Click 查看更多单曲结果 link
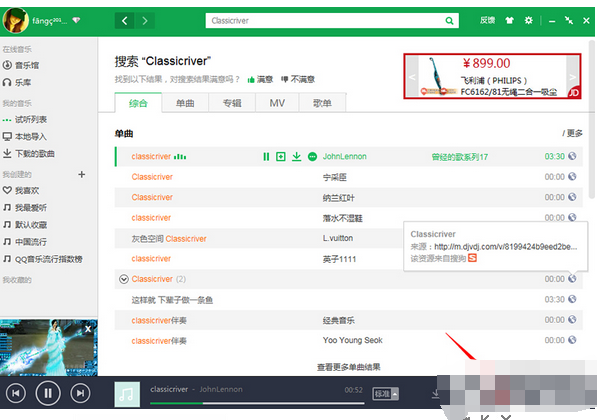Screen dimensions: 597x420 348,367
